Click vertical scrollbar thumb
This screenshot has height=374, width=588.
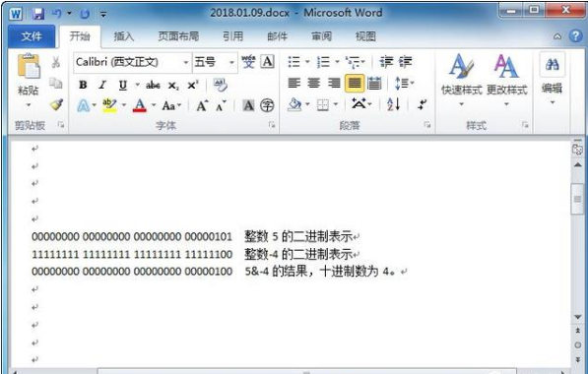[x=577, y=200]
